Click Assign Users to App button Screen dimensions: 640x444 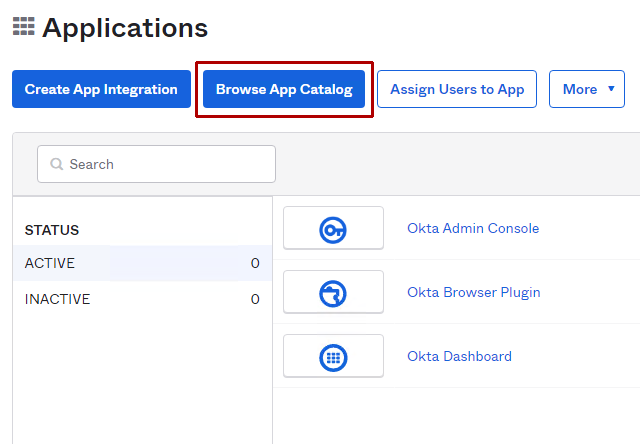click(x=457, y=89)
